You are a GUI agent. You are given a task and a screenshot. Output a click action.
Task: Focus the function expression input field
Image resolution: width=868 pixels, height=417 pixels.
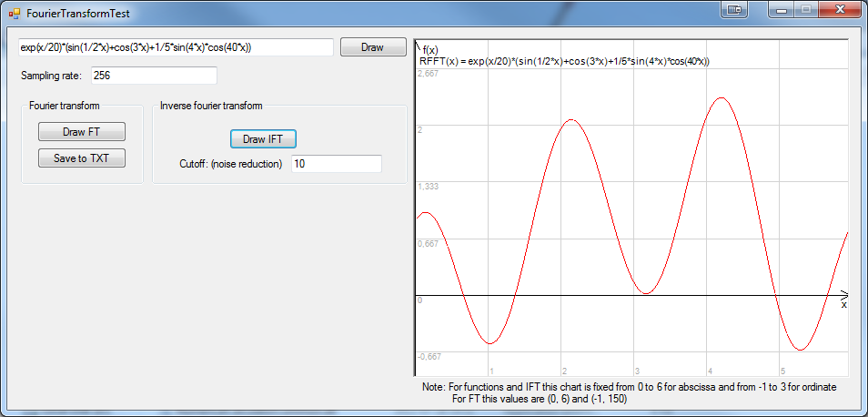pyautogui.click(x=176, y=47)
